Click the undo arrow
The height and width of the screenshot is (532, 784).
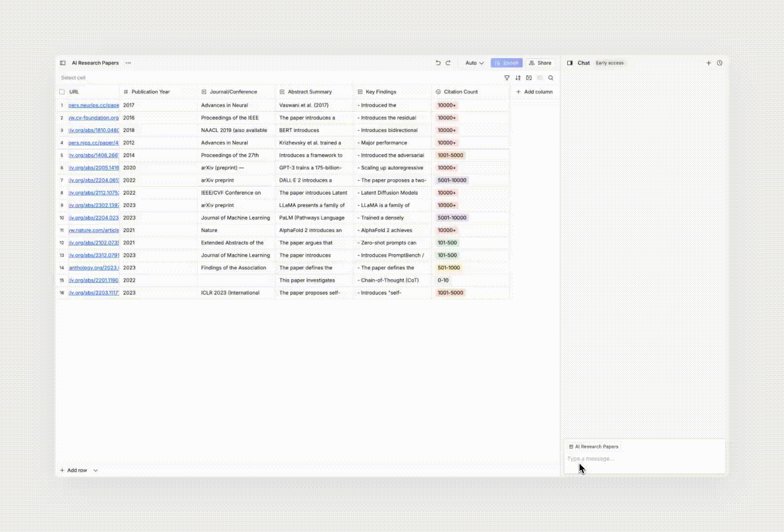click(438, 63)
